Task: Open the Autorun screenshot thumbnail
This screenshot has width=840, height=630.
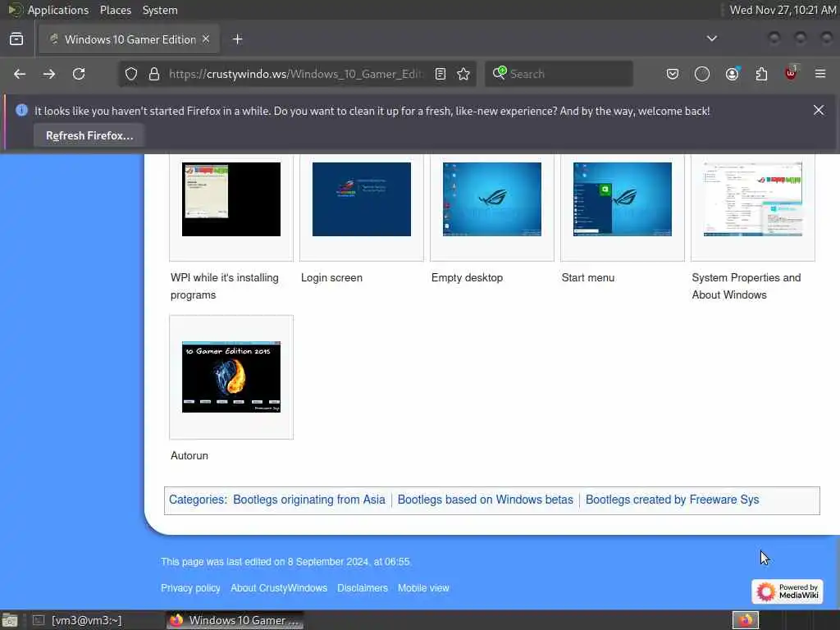Action: [x=231, y=377]
